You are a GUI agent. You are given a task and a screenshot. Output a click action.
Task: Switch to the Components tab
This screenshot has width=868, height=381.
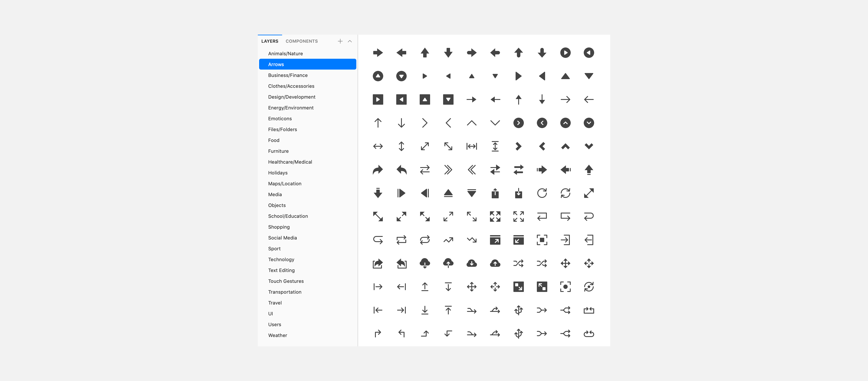(x=301, y=41)
